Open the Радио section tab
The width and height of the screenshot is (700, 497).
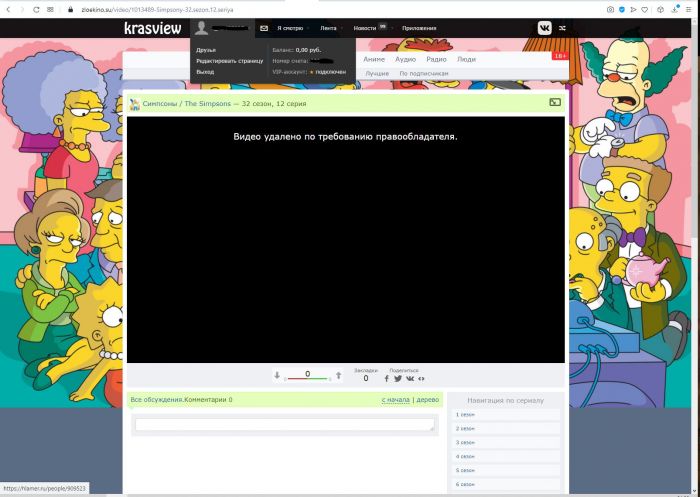[436, 59]
